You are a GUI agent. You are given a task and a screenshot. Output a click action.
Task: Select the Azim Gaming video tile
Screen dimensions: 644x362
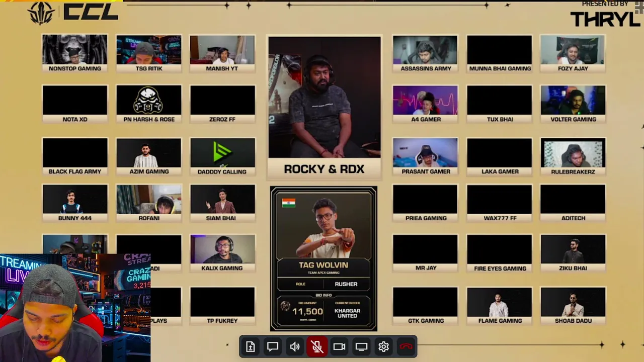click(149, 156)
